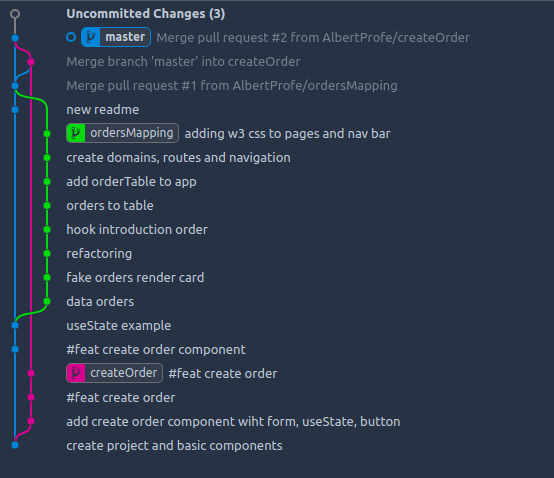554x478 pixels.
Task: Select the createOrder branch label
Action: point(114,373)
